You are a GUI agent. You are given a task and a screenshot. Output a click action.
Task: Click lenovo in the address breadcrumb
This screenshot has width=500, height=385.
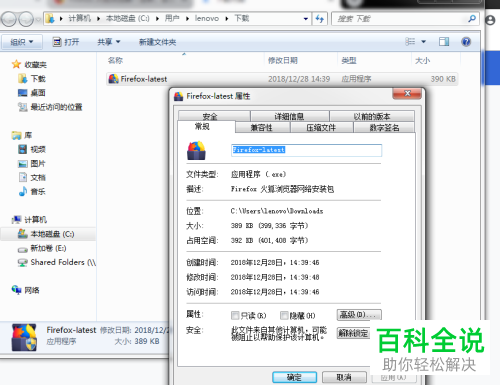pyautogui.click(x=207, y=18)
